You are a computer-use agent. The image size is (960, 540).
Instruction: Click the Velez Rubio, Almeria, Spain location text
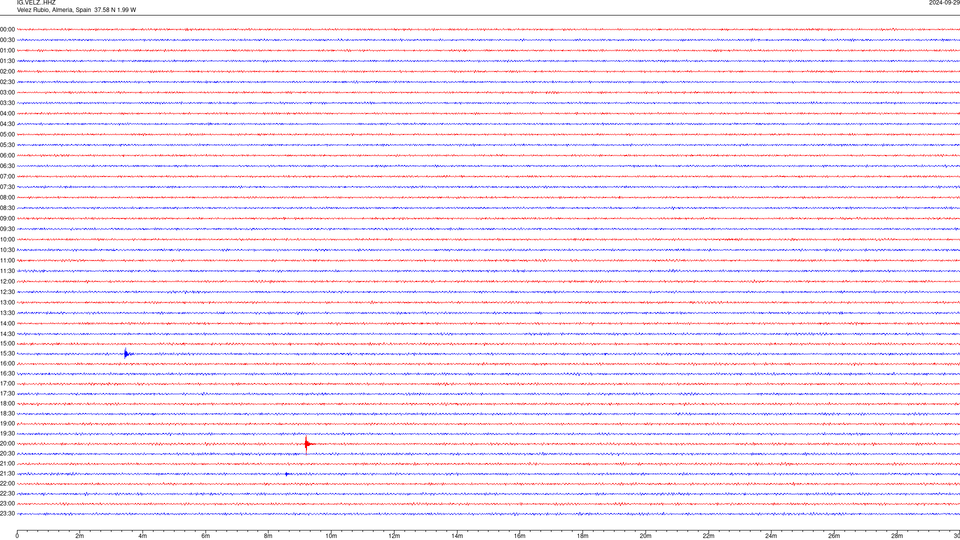click(x=54, y=10)
